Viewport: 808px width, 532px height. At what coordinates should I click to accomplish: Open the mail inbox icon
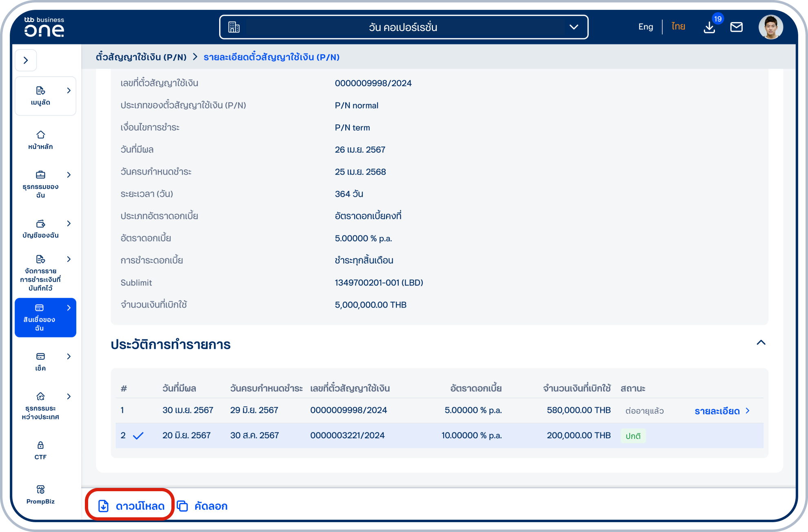pyautogui.click(x=737, y=27)
